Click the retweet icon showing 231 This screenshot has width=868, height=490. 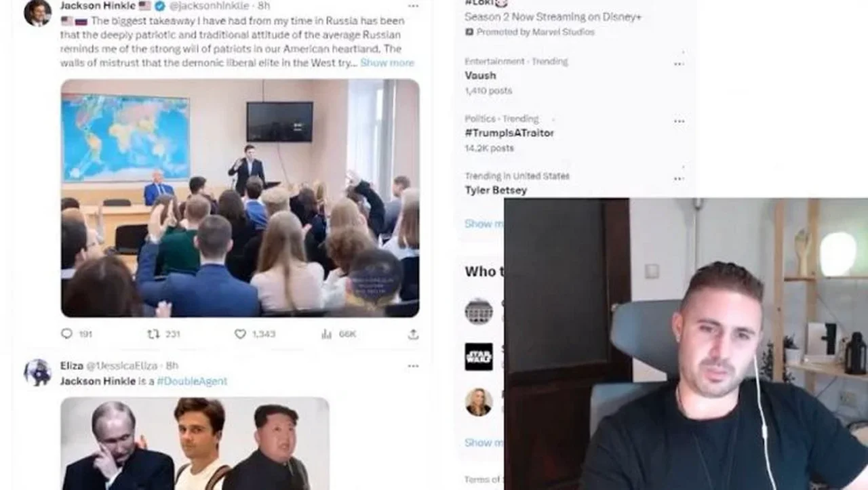pos(153,333)
